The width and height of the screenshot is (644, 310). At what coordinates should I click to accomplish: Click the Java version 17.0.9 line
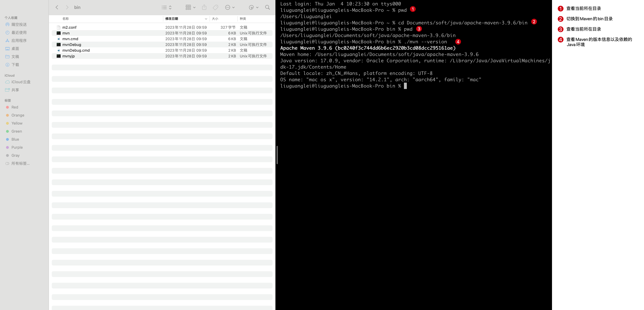pyautogui.click(x=415, y=64)
